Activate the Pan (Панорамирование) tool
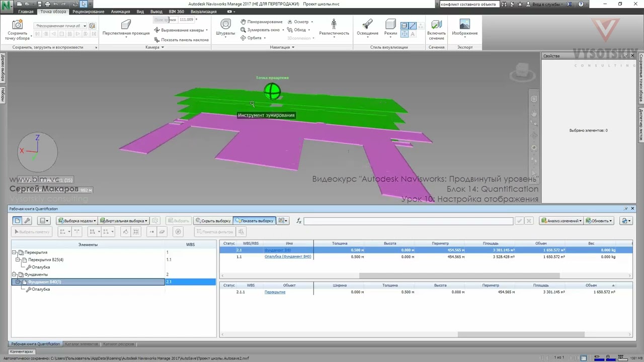The height and width of the screenshot is (362, 644). 262,22
